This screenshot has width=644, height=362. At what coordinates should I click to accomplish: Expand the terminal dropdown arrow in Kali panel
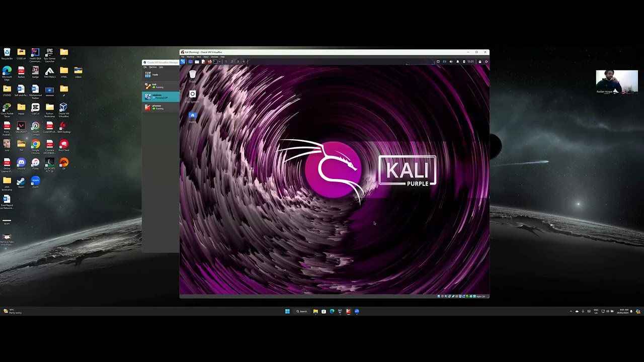click(219, 61)
